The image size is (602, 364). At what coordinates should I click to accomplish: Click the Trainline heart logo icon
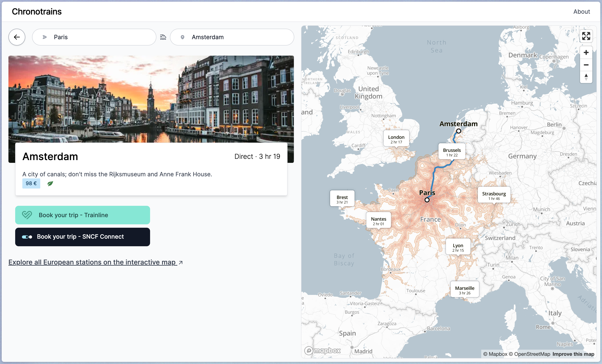click(x=27, y=215)
